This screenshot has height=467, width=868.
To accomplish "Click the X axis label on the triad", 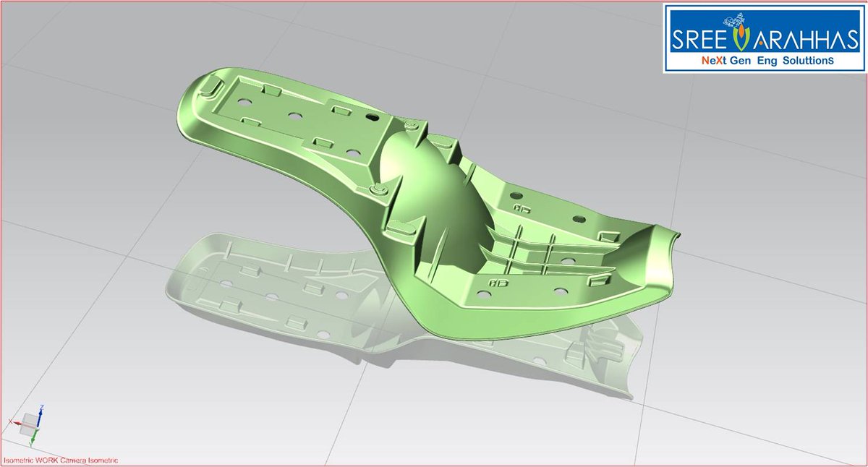I will [10, 421].
